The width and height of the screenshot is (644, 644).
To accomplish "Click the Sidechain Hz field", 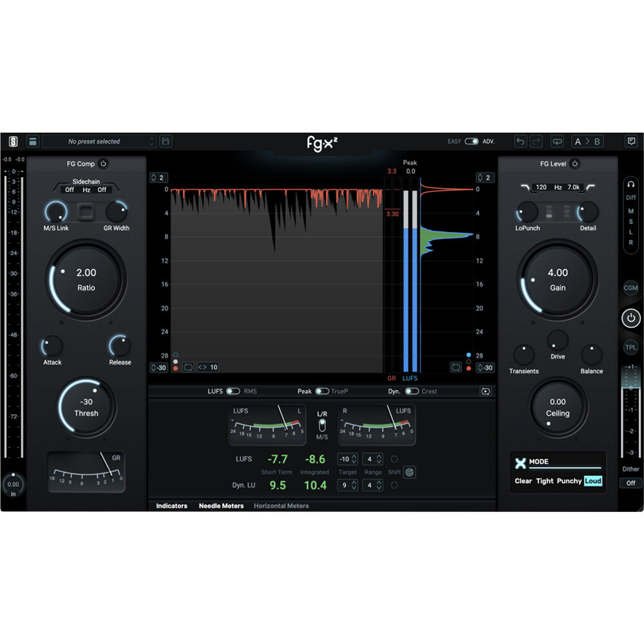I will click(x=87, y=190).
